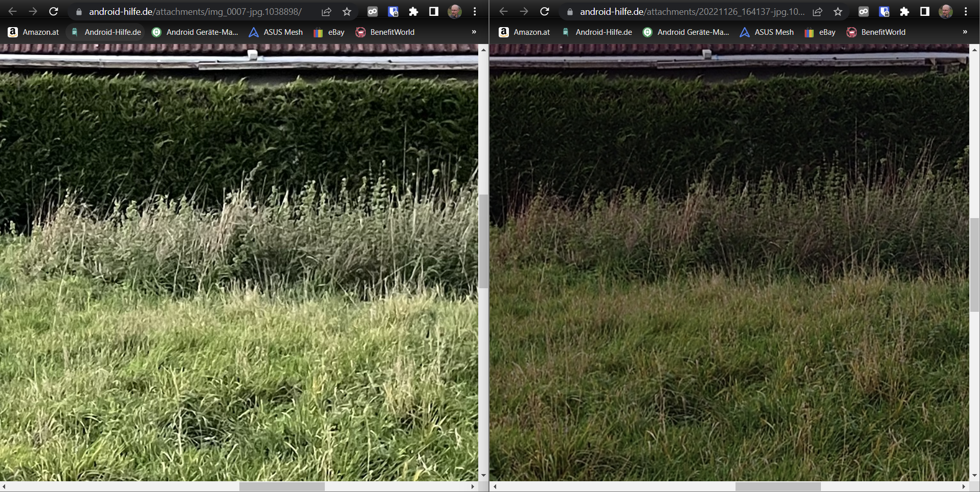Reload the img_0007 page in left window

[x=53, y=11]
